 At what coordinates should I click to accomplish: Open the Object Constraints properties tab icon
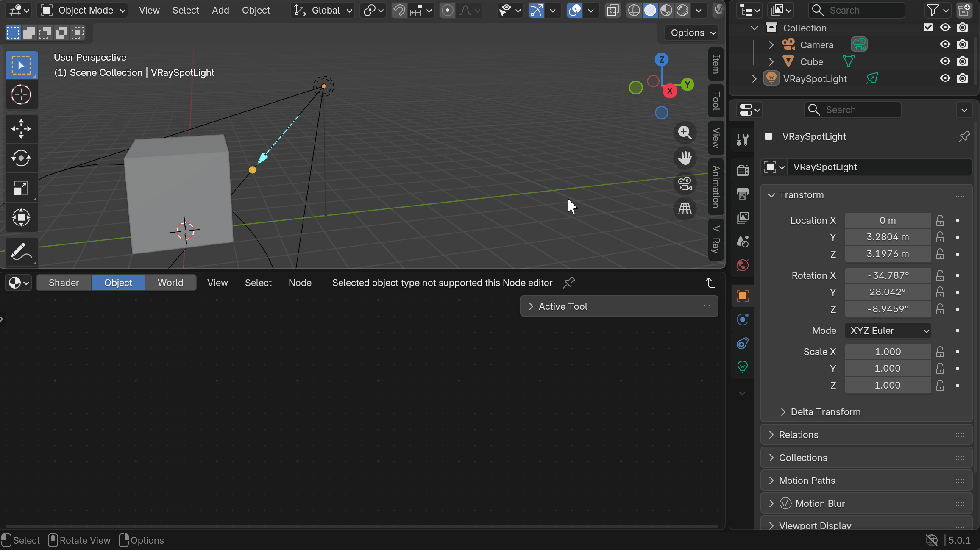pos(742,343)
